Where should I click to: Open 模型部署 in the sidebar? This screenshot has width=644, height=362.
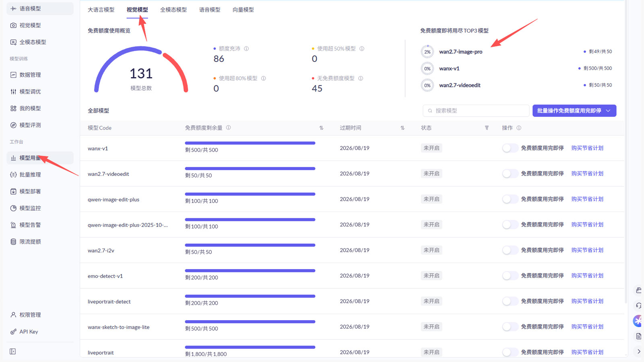pyautogui.click(x=40, y=191)
